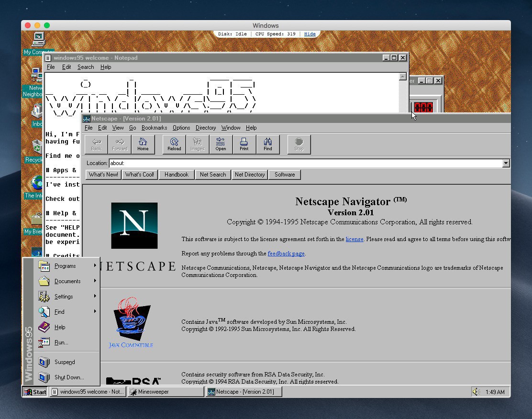This screenshot has height=419, width=532.
Task: Print the page using Print icon
Action: 244,144
